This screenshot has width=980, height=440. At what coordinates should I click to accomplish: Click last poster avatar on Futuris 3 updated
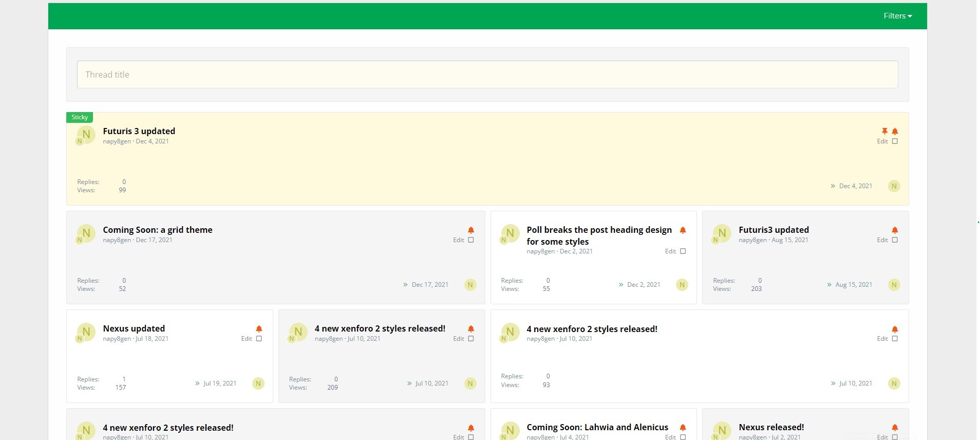894,186
